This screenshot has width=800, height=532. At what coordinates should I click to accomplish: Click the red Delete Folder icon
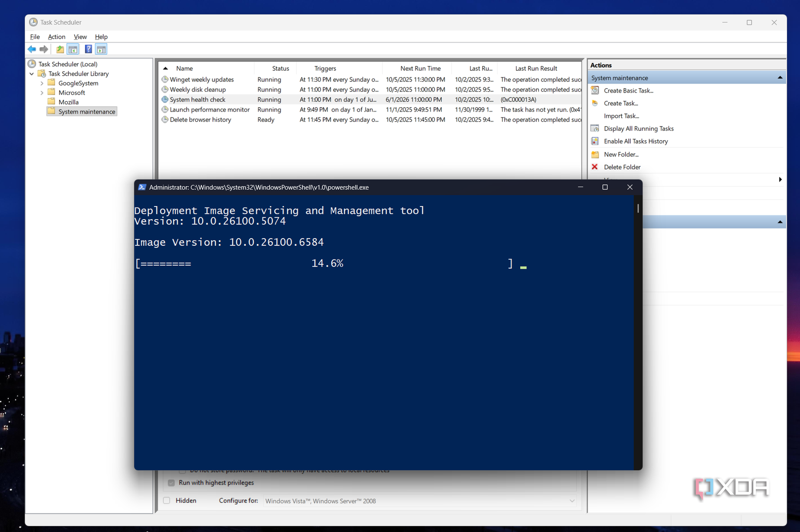click(594, 167)
